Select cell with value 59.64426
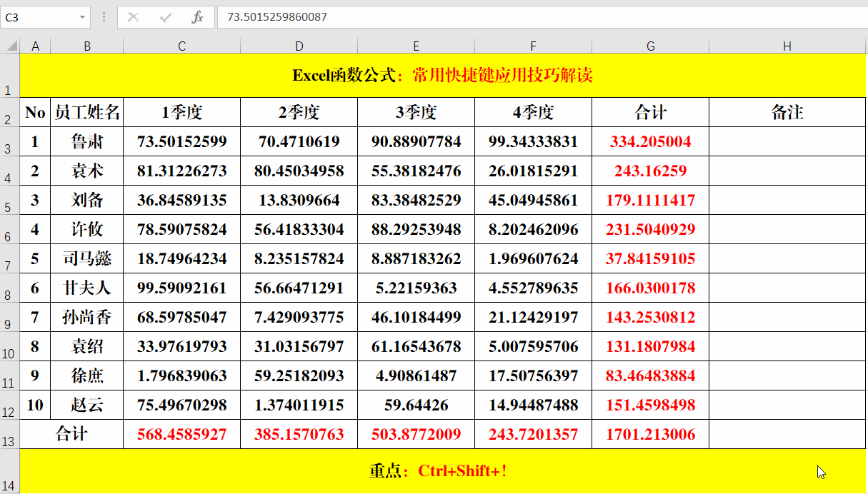 tap(416, 405)
